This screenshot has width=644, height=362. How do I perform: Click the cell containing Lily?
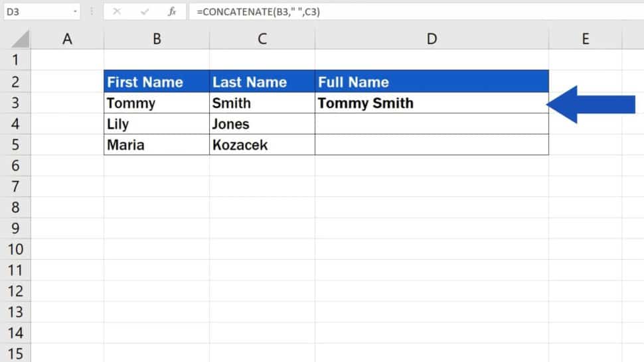point(157,124)
